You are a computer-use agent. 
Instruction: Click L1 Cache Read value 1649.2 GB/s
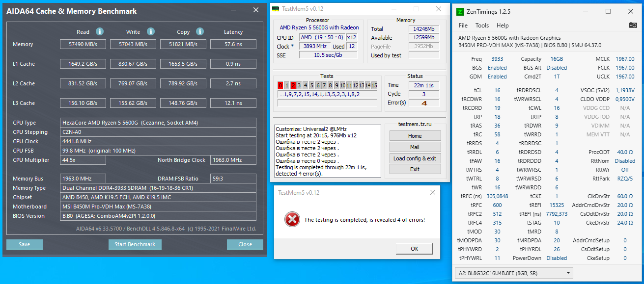(x=83, y=64)
